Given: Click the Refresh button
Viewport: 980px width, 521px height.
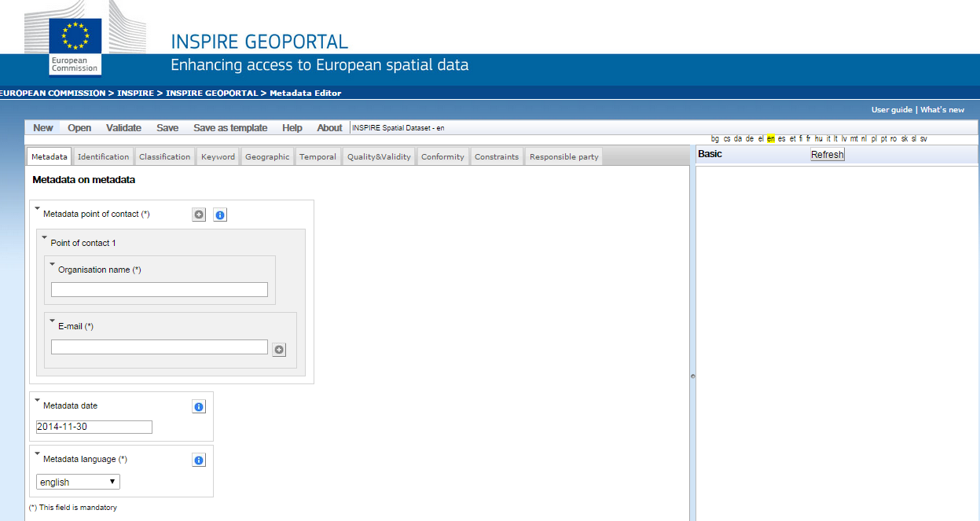Looking at the screenshot, I should pos(828,155).
